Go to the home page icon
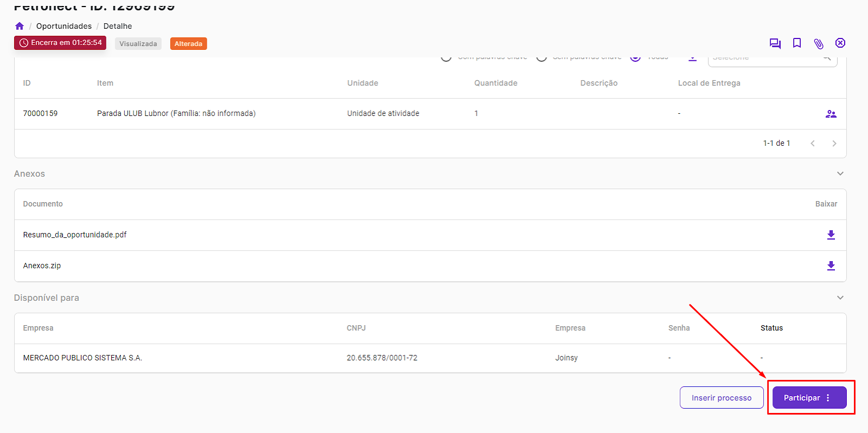Image resolution: width=868 pixels, height=433 pixels. 20,26
